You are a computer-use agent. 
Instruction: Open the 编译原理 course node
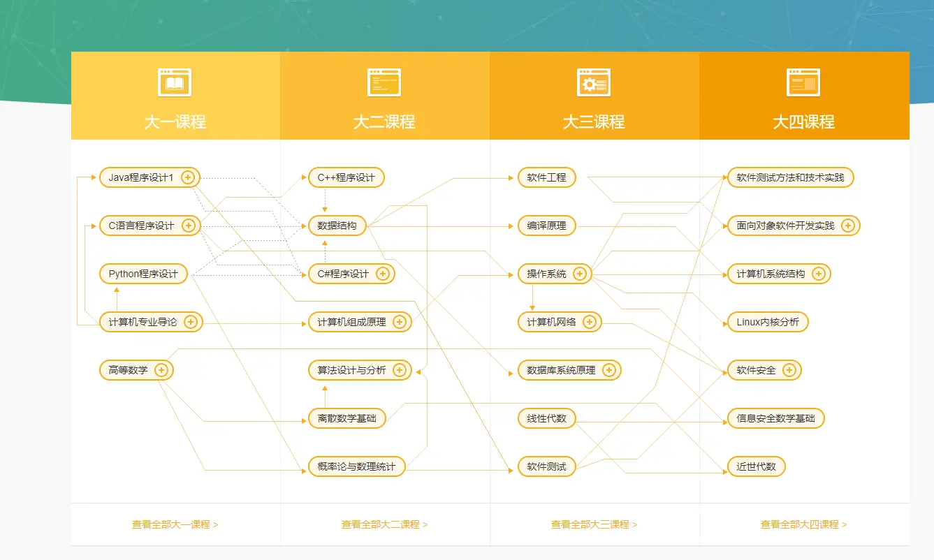[547, 226]
